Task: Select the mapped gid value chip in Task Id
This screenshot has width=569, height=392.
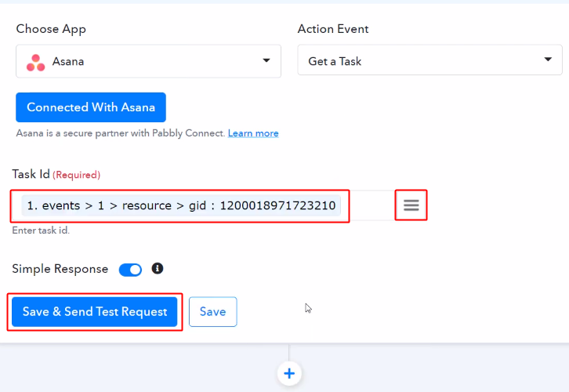Action: click(181, 205)
